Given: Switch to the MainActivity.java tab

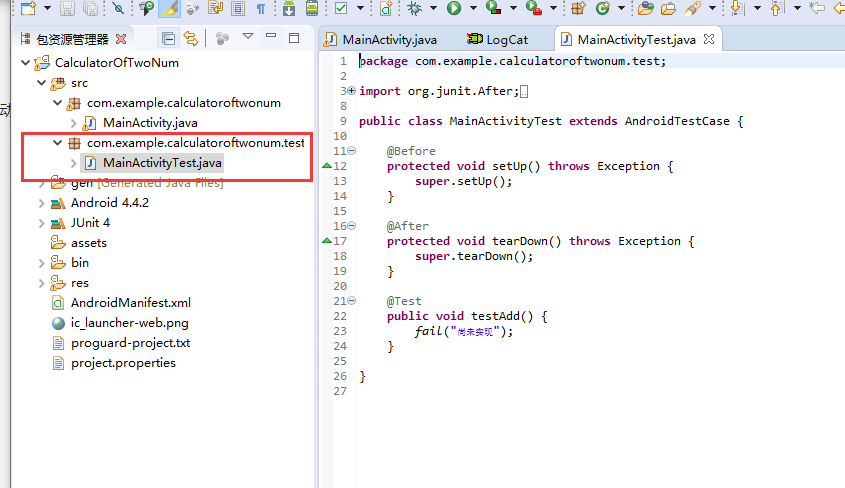Looking at the screenshot, I should coord(389,40).
